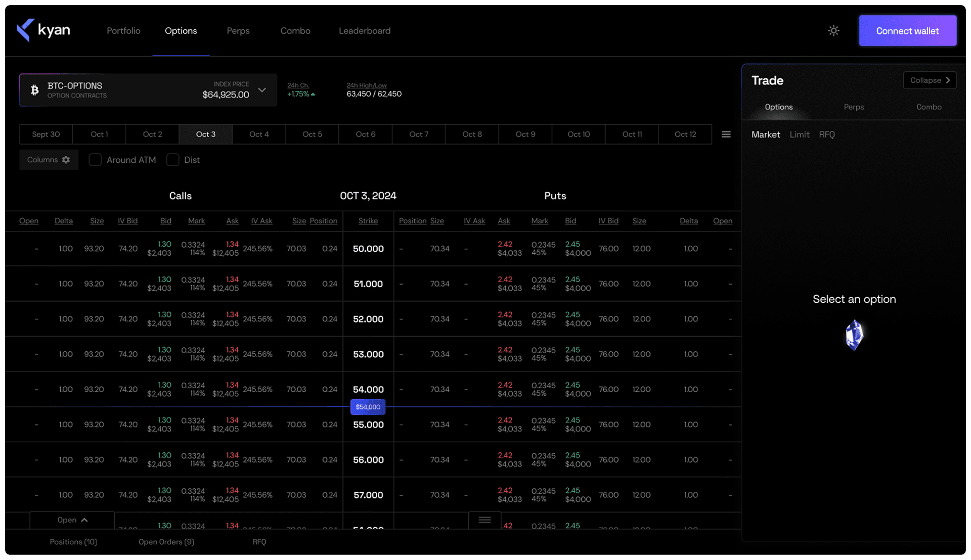Expand the BTC-OPTIONS contract dropdown
971x560 pixels.
[x=262, y=90]
